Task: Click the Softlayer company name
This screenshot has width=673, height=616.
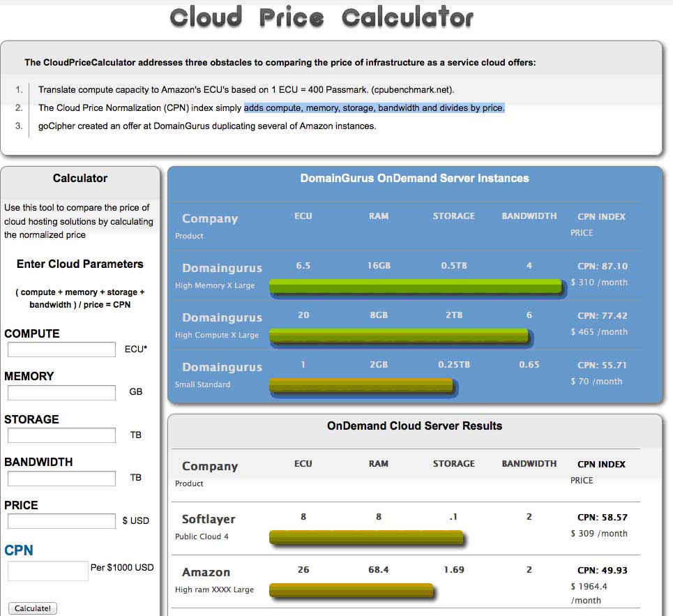Action: [209, 520]
